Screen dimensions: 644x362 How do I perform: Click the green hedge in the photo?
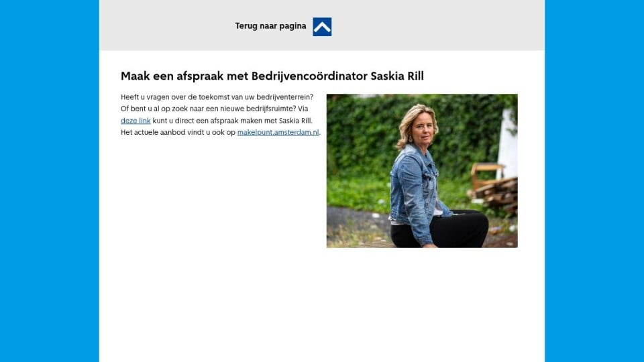(x=362, y=131)
